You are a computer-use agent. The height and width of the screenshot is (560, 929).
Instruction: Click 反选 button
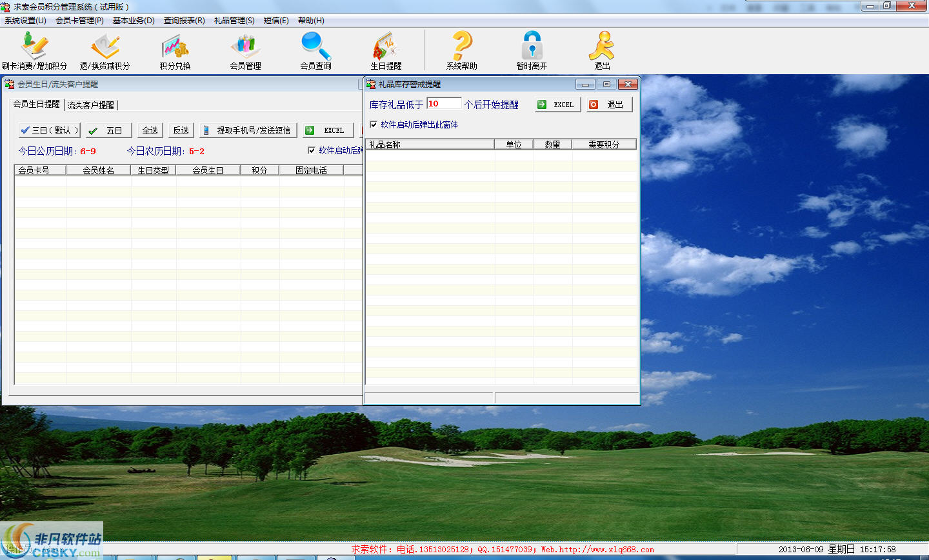tap(181, 130)
